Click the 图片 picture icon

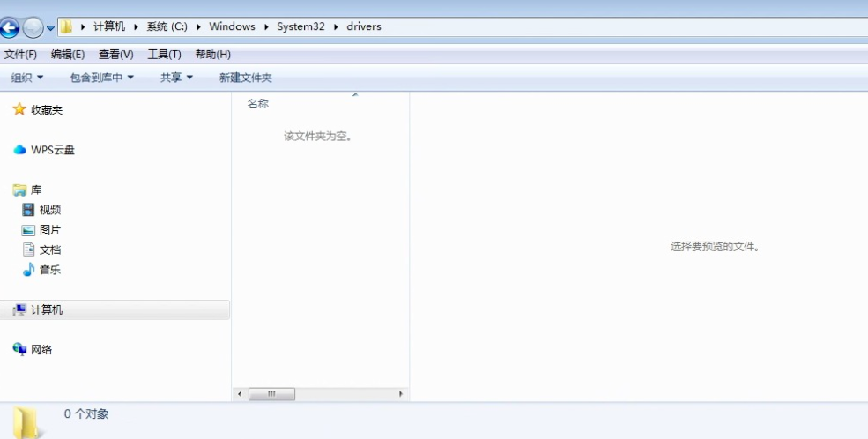[28, 230]
